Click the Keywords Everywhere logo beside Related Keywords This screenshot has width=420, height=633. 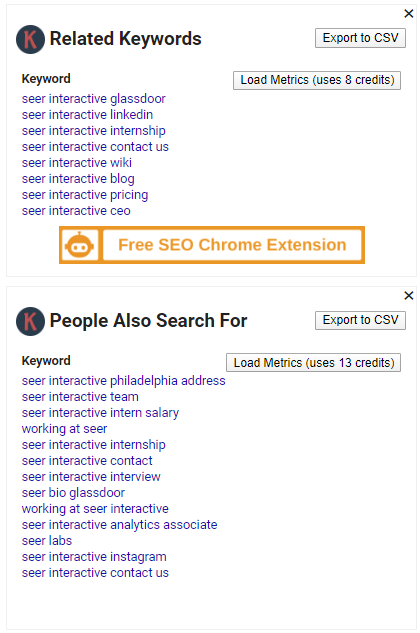30,39
